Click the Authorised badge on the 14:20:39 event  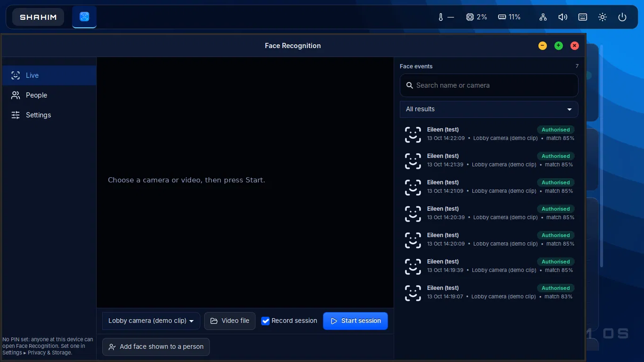pos(556,209)
